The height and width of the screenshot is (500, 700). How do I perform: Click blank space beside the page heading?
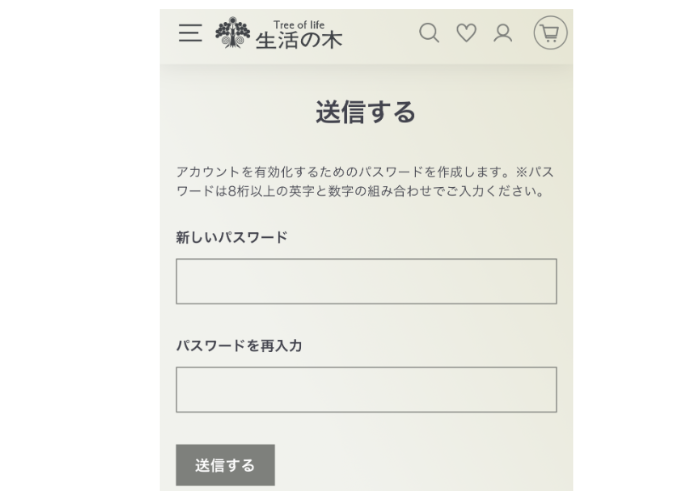tap(500, 112)
